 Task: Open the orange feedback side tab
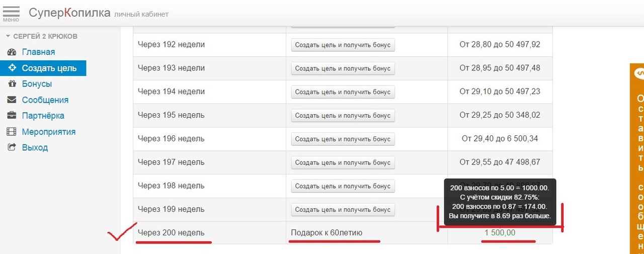(x=637, y=158)
